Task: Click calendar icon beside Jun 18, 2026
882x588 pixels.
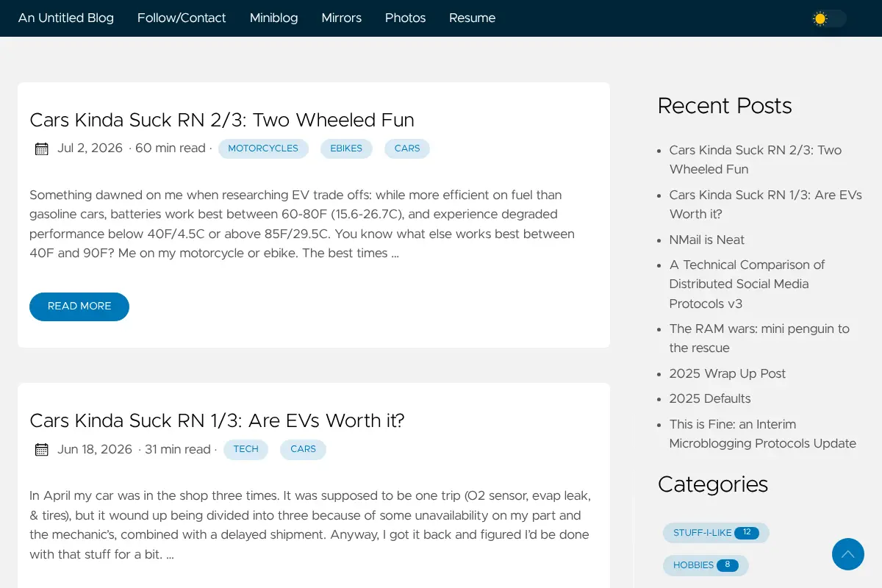Action: click(x=42, y=449)
